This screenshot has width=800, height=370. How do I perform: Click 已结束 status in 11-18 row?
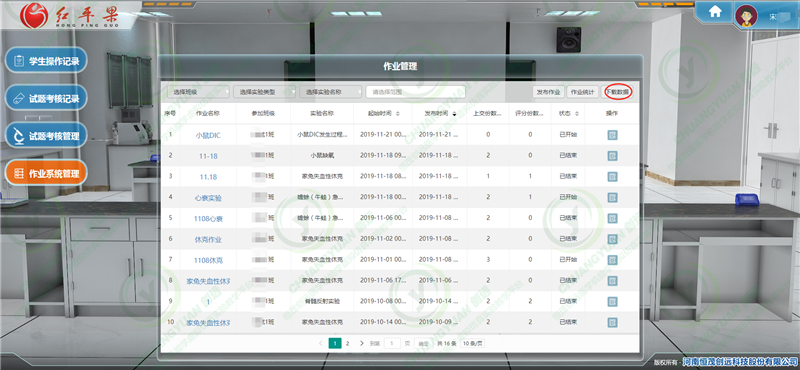[568, 155]
